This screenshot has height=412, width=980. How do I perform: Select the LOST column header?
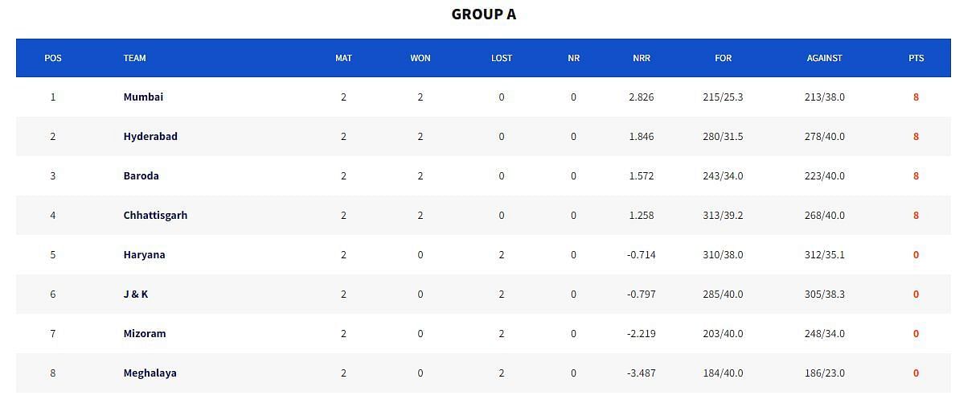(502, 58)
